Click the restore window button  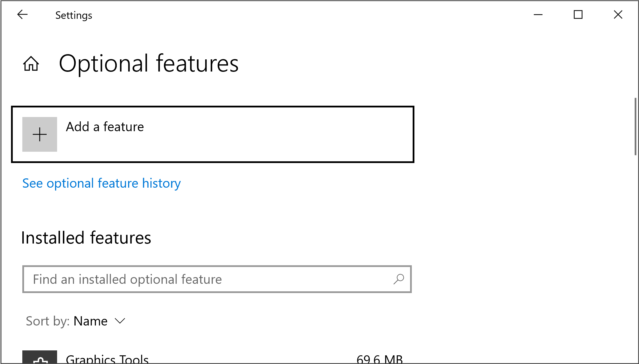click(x=578, y=14)
